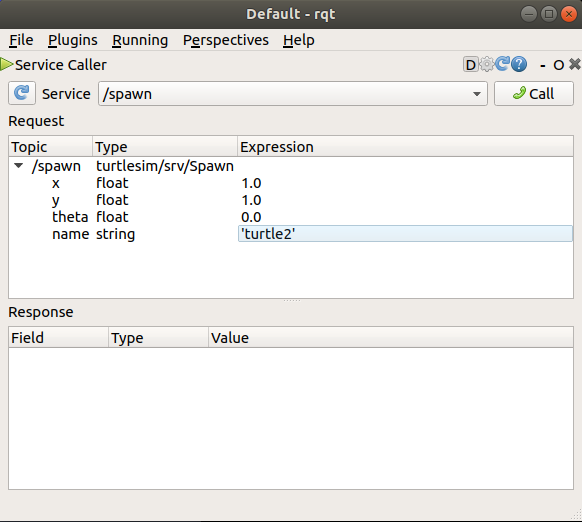Open the /spawn service dropdown

292,94
